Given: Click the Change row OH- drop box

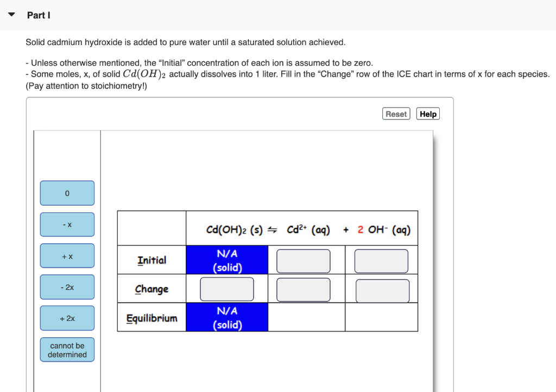Looking at the screenshot, I should coord(383,291).
